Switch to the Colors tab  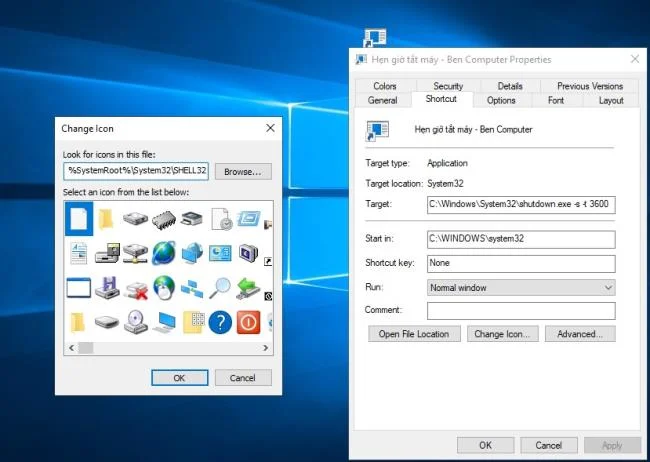coord(385,86)
